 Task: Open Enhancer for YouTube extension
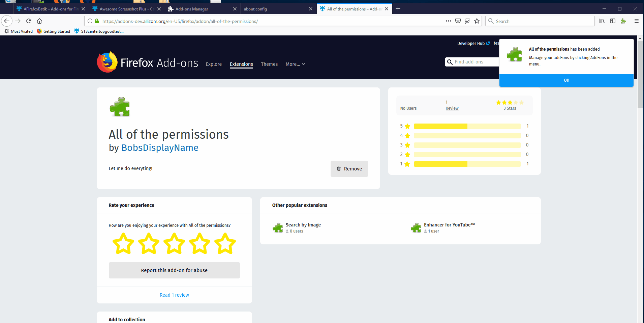[x=449, y=225]
